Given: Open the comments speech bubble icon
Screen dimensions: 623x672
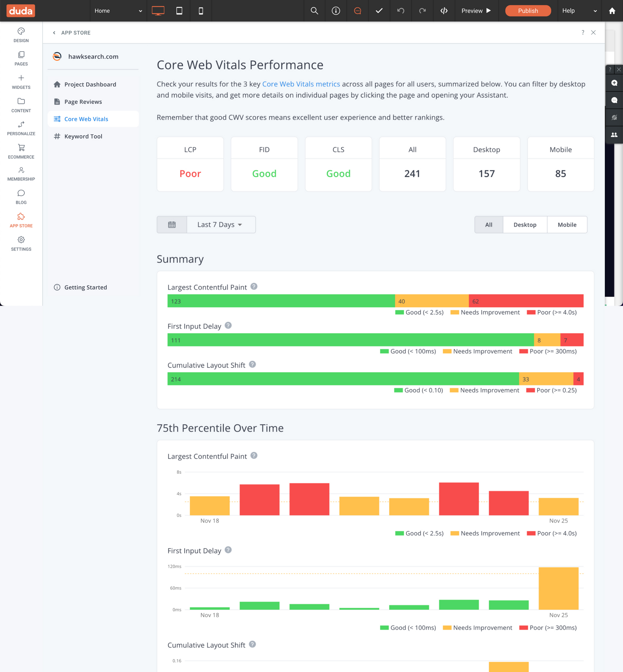Looking at the screenshot, I should tap(357, 11).
